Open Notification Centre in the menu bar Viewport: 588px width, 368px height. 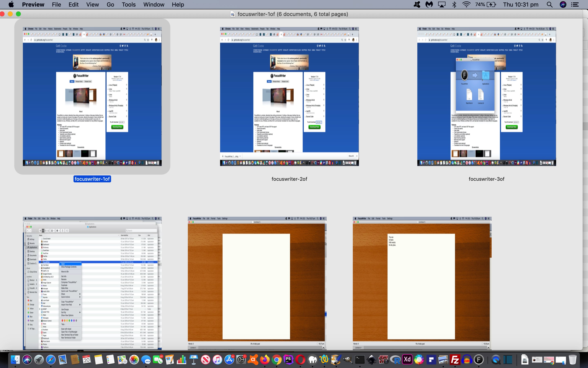(x=575, y=4)
